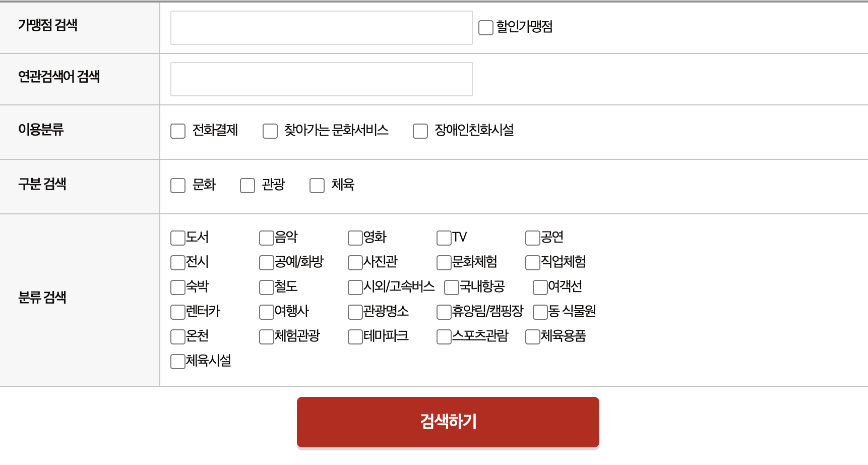The height and width of the screenshot is (465, 868).
Task: Check the 체육 category
Action: pyautogui.click(x=317, y=186)
